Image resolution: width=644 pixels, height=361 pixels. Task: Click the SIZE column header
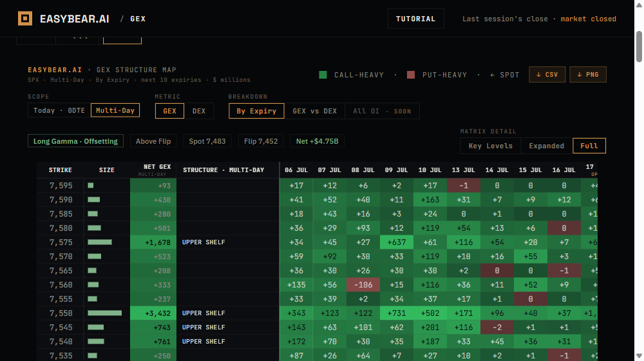click(x=107, y=170)
